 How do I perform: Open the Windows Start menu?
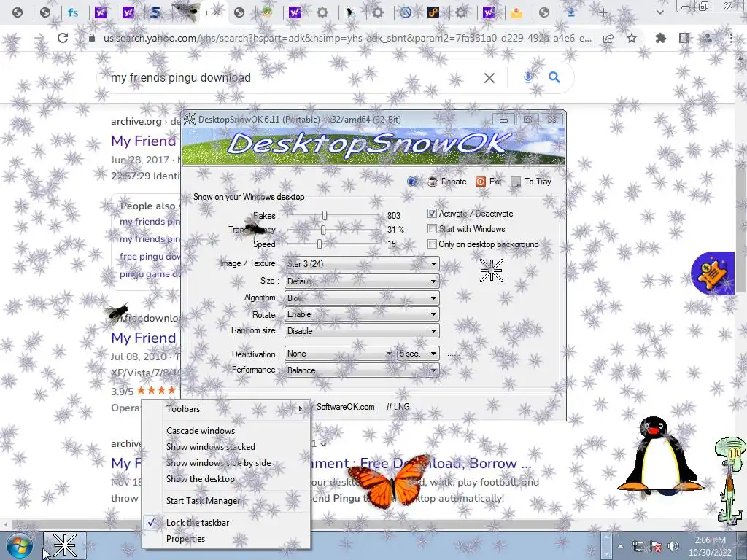click(19, 545)
